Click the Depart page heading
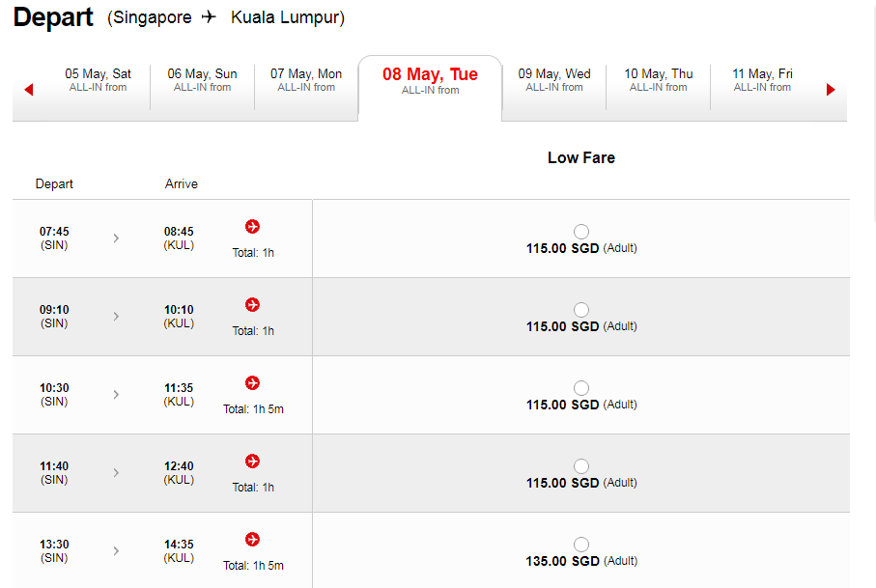Image resolution: width=876 pixels, height=588 pixels. coord(53,17)
